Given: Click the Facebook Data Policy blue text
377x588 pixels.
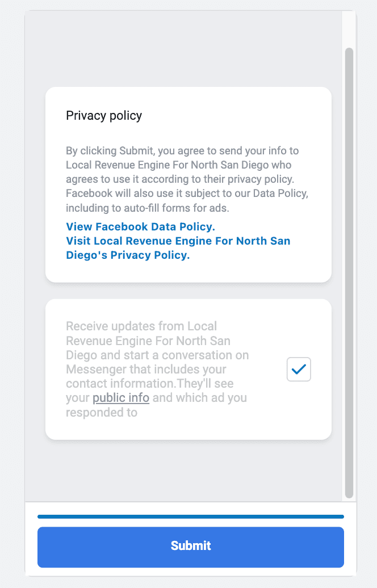Looking at the screenshot, I should pos(140,226).
